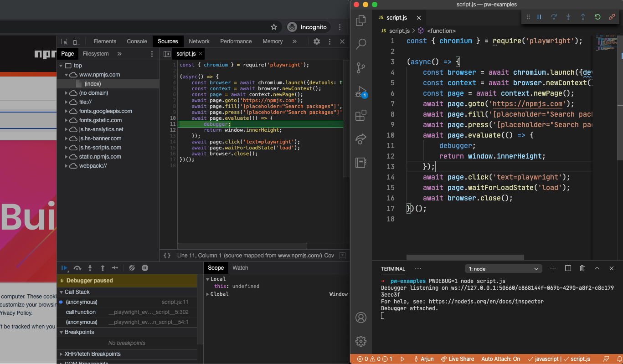
Task: Open VS Code Manage gear menu
Action: (x=361, y=341)
